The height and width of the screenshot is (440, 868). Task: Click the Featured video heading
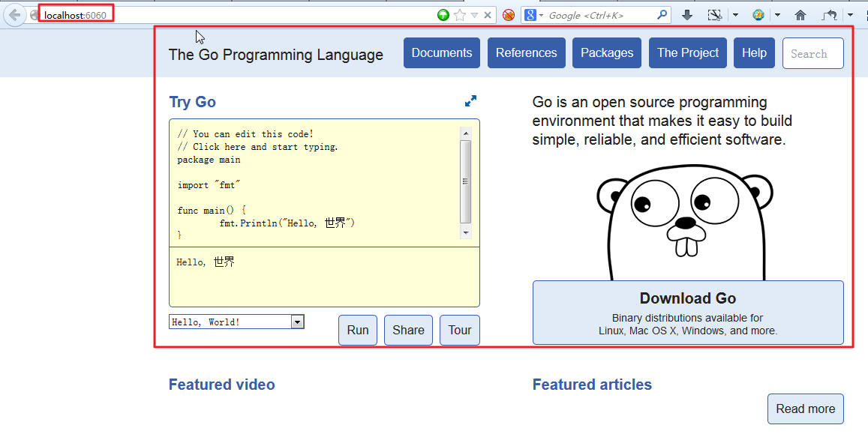point(221,385)
